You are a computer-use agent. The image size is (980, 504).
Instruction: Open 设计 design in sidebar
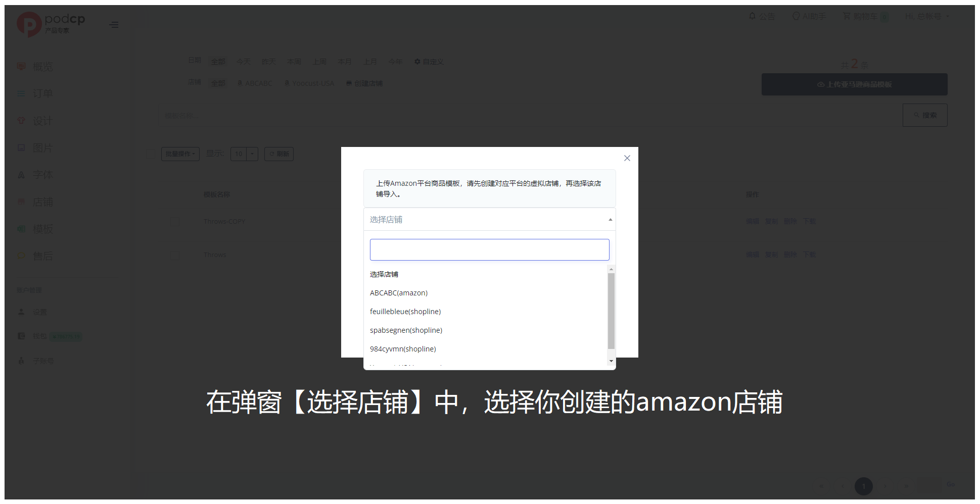pyautogui.click(x=43, y=121)
